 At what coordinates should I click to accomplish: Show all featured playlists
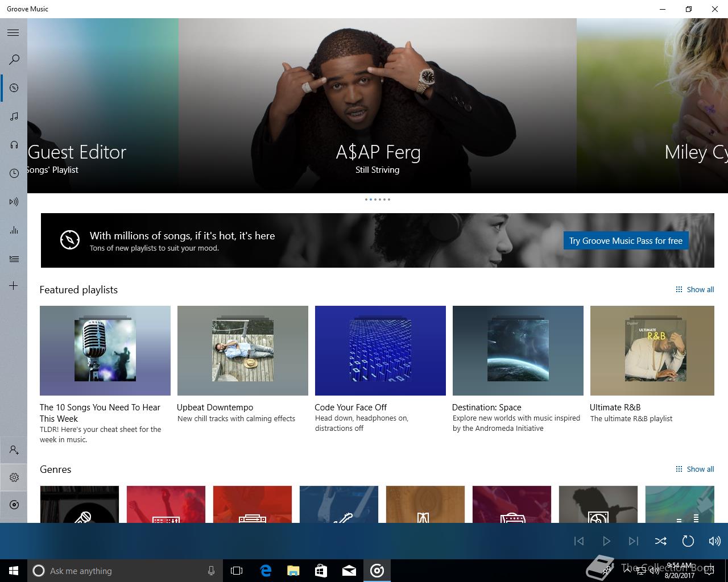(694, 289)
